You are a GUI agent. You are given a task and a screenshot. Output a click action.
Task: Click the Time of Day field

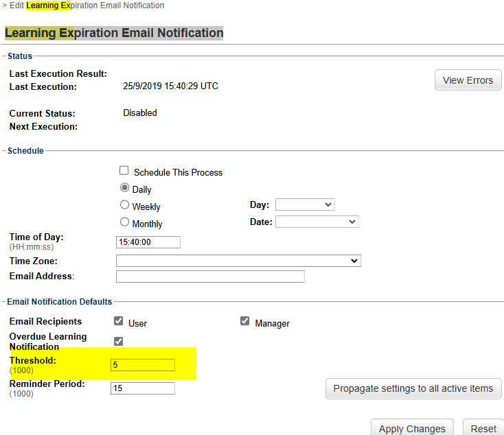coord(148,242)
